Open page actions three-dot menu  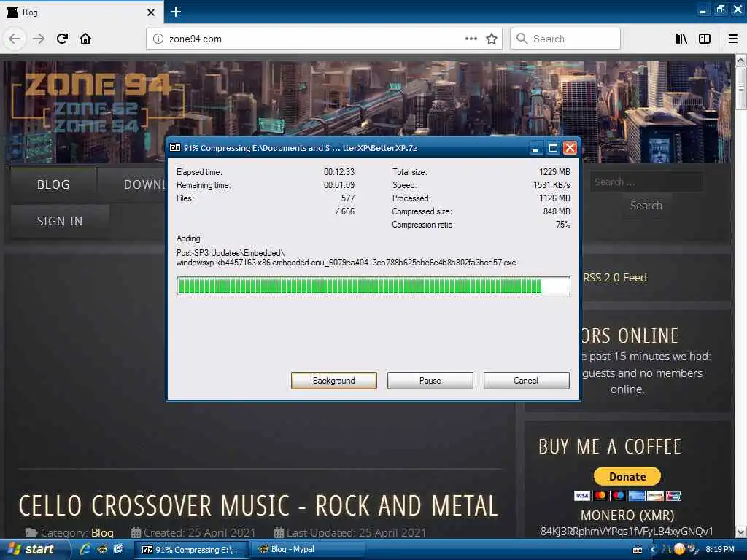click(x=471, y=39)
